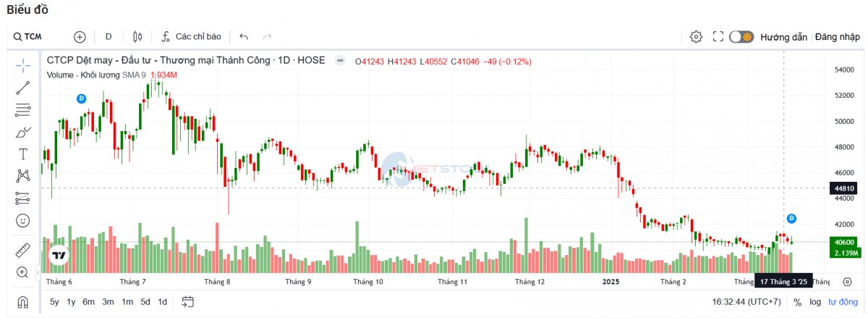Toggle the magnet mode tool
This screenshot has height=318, width=868.
click(x=23, y=302)
